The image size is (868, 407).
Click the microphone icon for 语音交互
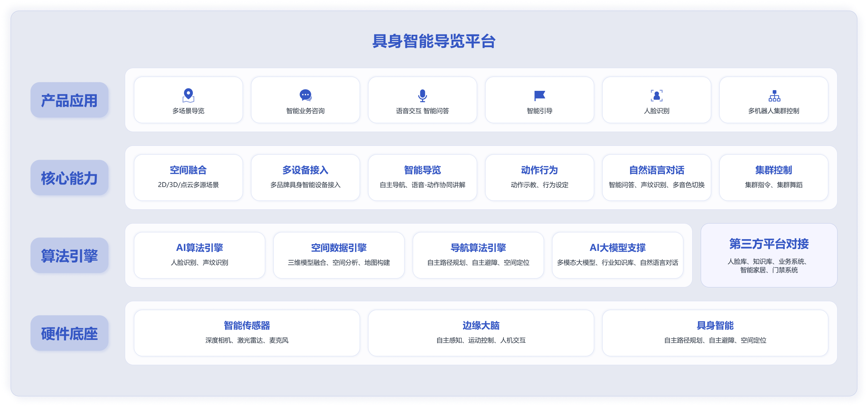coord(422,95)
